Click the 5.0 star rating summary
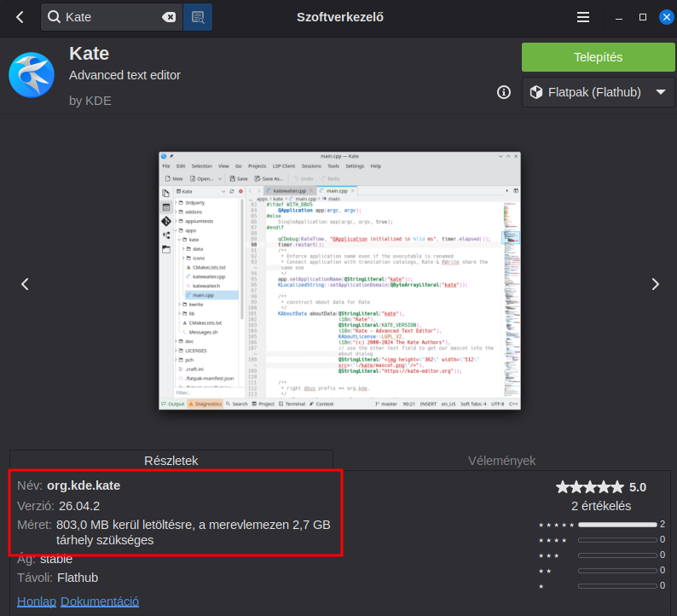This screenshot has height=616, width=677. (x=601, y=487)
